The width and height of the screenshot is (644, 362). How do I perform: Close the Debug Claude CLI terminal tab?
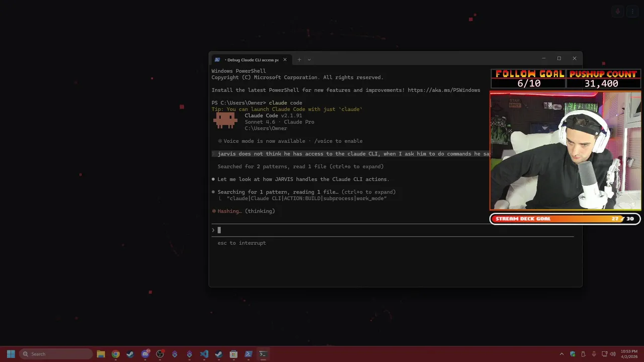285,59
